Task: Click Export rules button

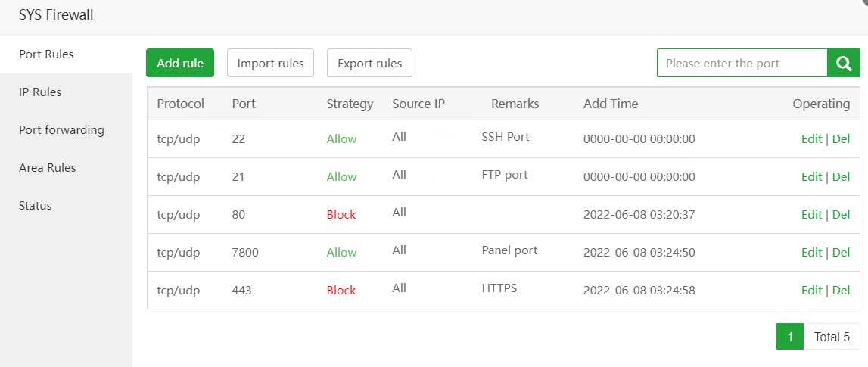Action: point(369,63)
